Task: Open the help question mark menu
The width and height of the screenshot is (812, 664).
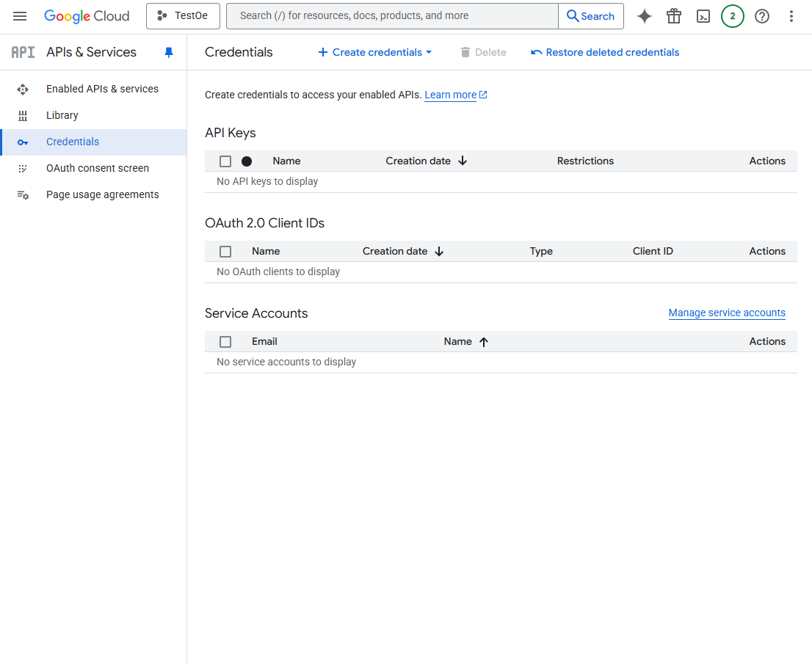Action: pos(762,17)
